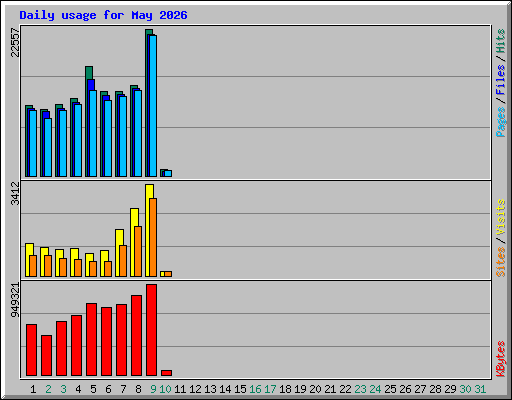The width and height of the screenshot is (512, 400).
Task: Click day label 29 on the x-axis
Action: [450, 389]
